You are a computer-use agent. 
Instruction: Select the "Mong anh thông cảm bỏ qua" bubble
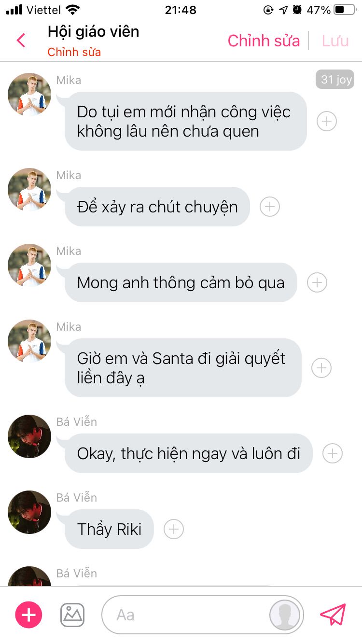click(x=181, y=282)
